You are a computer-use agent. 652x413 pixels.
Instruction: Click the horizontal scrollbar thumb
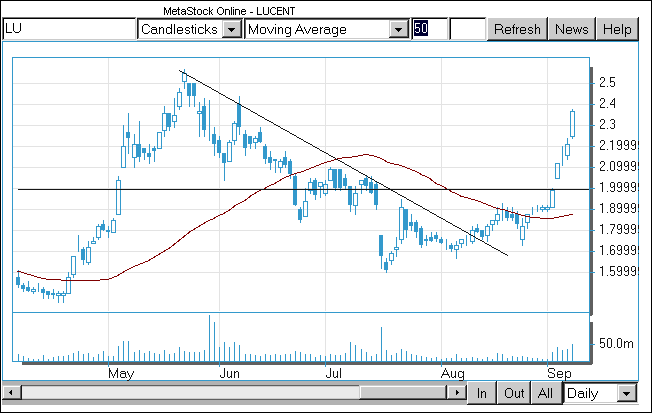point(403,392)
